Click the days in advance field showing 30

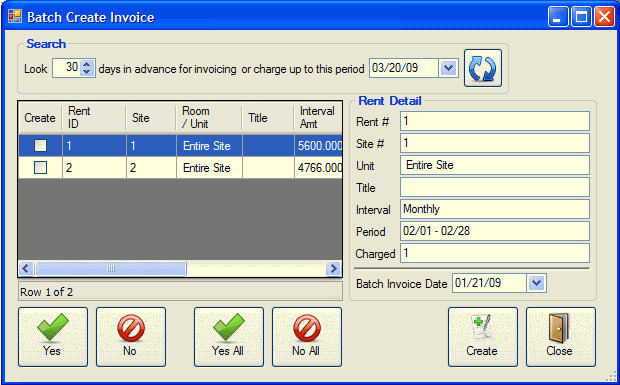tap(66, 68)
